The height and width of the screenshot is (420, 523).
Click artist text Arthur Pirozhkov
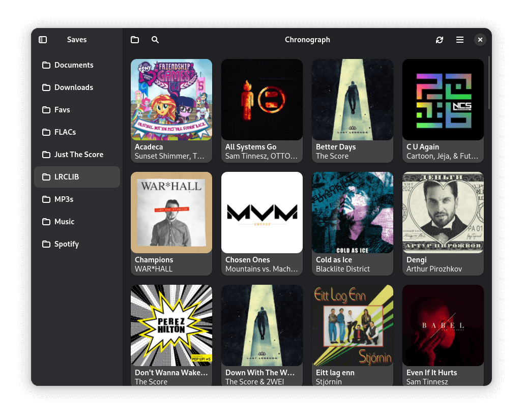(434, 269)
